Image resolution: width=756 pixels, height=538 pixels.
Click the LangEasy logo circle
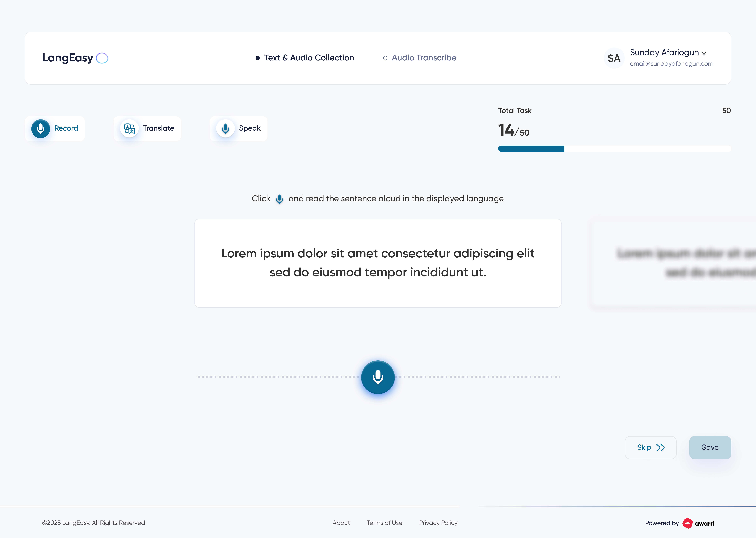[x=102, y=58]
